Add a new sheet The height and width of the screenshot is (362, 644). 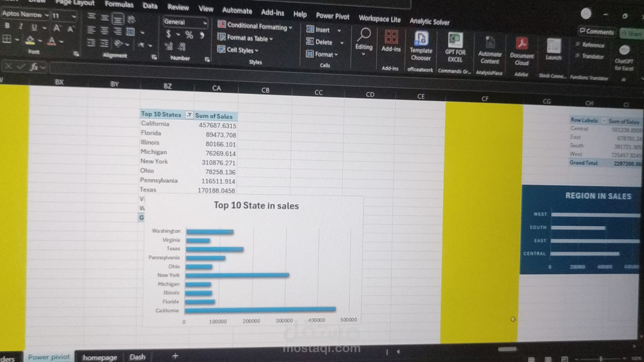tap(175, 356)
